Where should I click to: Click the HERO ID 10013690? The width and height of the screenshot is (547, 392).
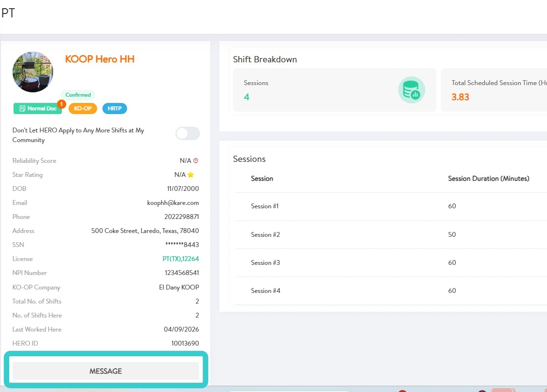tap(185, 343)
